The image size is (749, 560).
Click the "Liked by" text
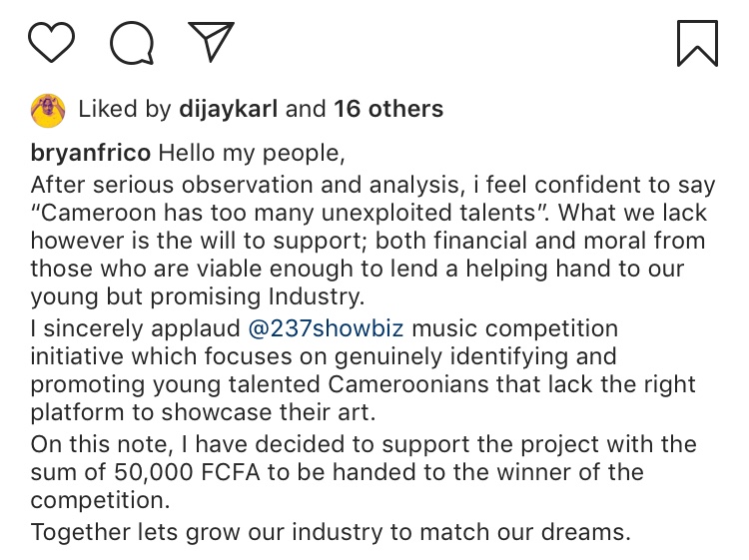126,109
